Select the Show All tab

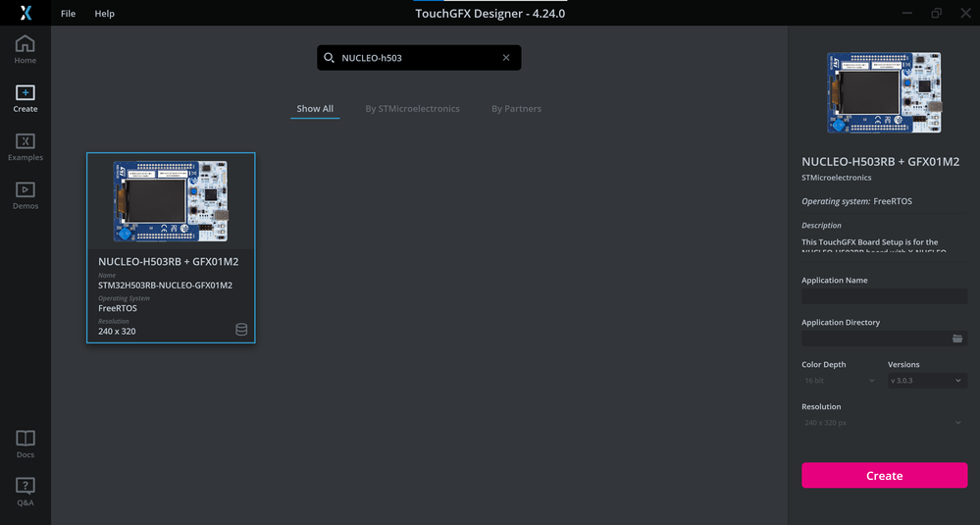click(x=315, y=109)
